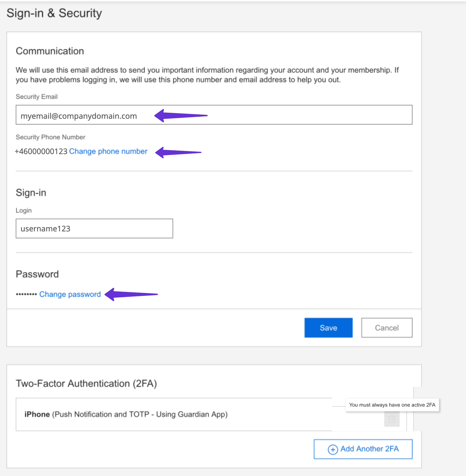
Task: Click the Security Phone Number label
Action: [x=50, y=137]
